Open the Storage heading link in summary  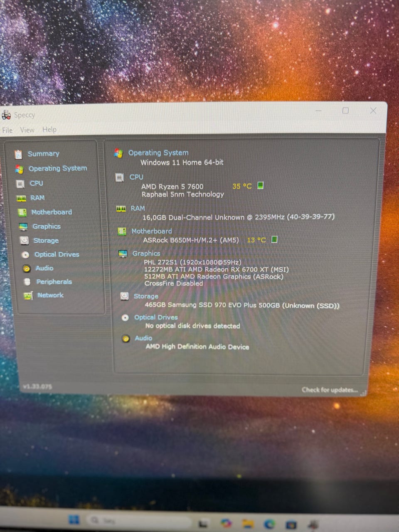146,296
